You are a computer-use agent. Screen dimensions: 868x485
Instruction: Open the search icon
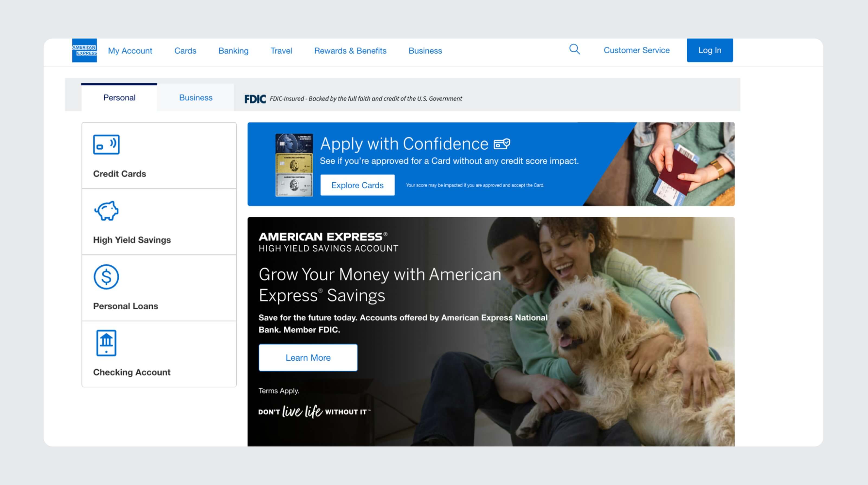574,50
